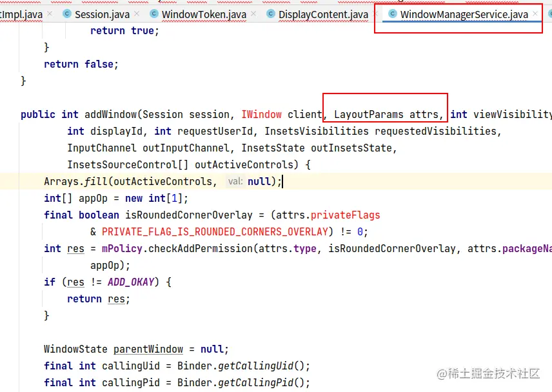Click the ADD_OKAY constant
The height and width of the screenshot is (392, 552).
(x=131, y=282)
